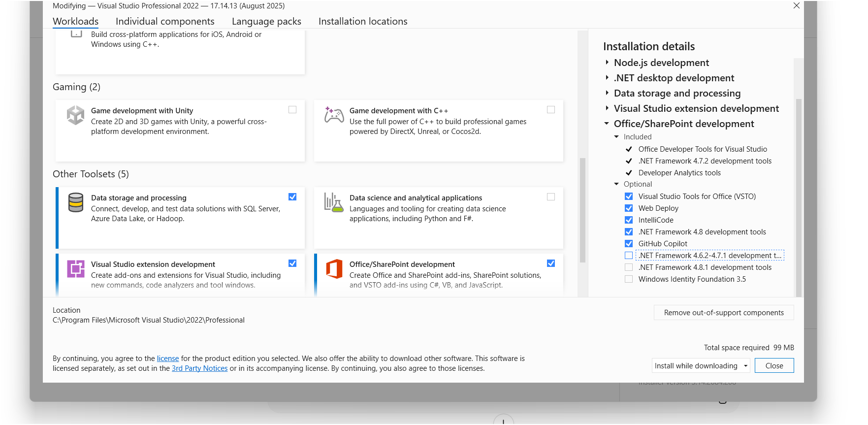This screenshot has height=425, width=868.
Task: Check Windows Identity Foundation 3.5
Action: tap(629, 279)
